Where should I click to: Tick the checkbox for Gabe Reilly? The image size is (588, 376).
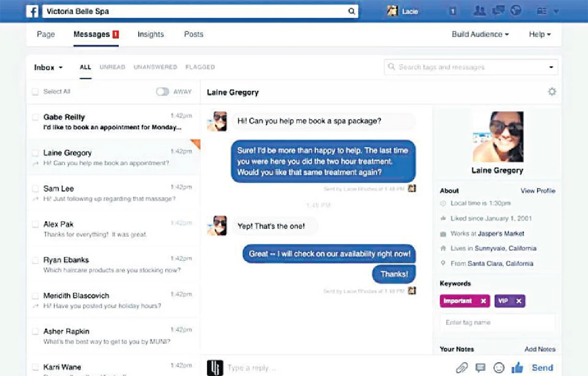35,117
